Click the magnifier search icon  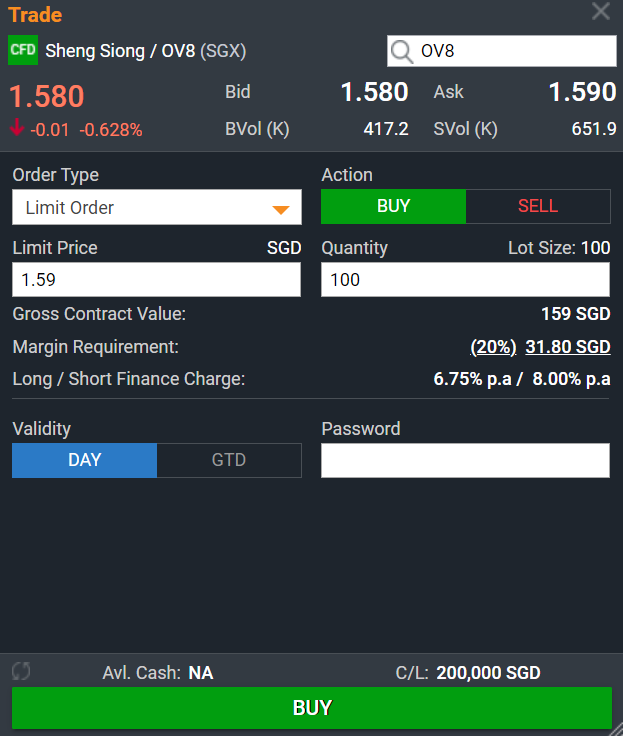click(x=402, y=51)
